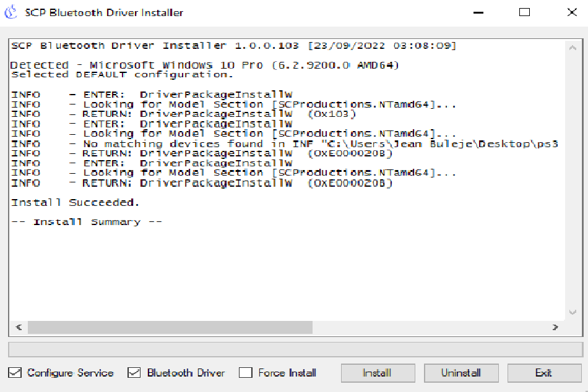This screenshot has height=392, width=588.
Task: Click the 'Selected DEFAULT configuration.' line
Action: (122, 75)
